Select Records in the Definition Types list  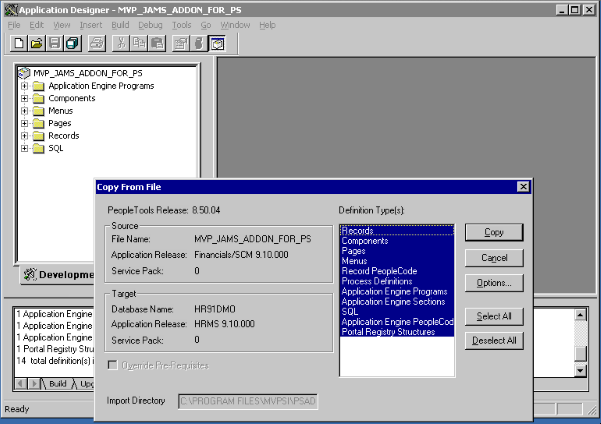(x=397, y=230)
